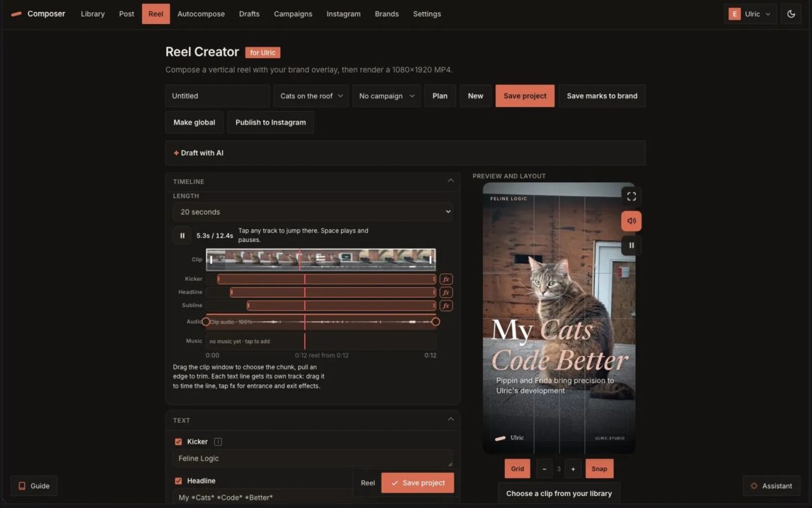The width and height of the screenshot is (812, 508).
Task: Click Publish to Instagram button
Action: tap(271, 123)
